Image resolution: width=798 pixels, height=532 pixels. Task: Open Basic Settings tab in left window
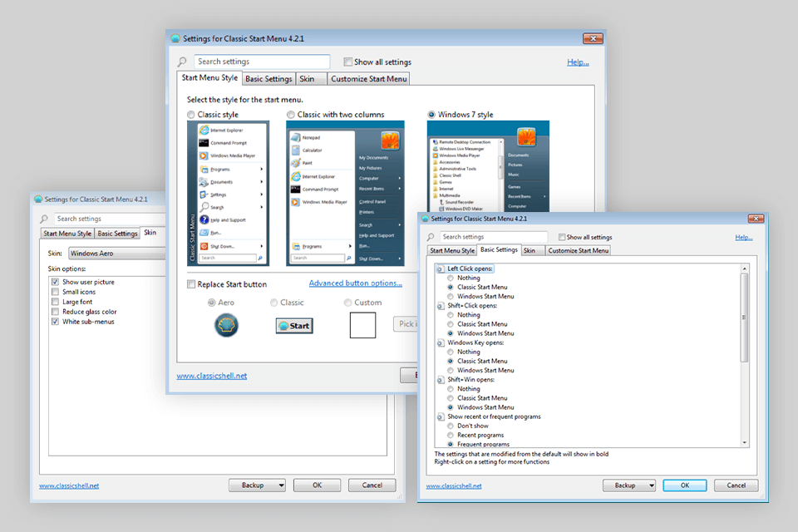click(x=117, y=234)
